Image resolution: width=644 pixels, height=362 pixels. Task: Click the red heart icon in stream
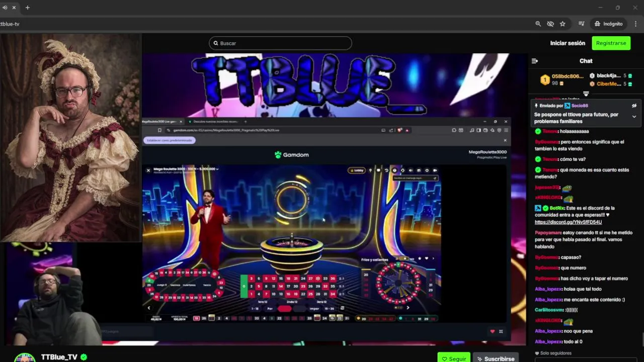click(492, 331)
